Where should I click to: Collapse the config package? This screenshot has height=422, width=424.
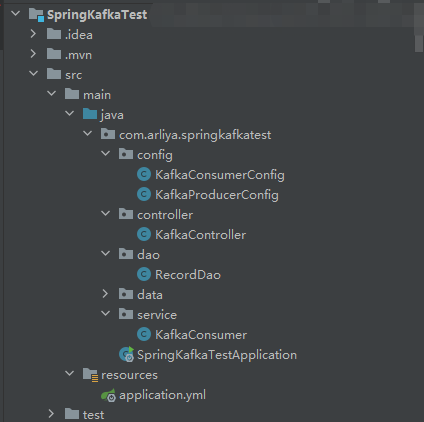coord(105,154)
